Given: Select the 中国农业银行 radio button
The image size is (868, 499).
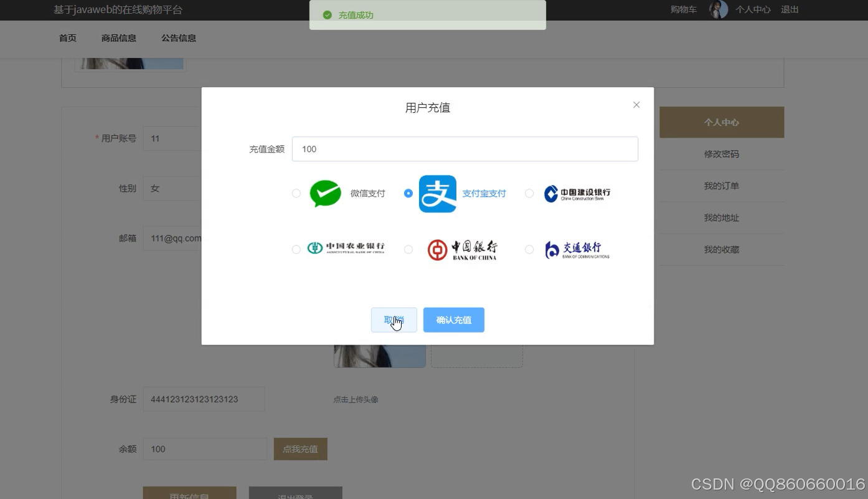Looking at the screenshot, I should (296, 249).
